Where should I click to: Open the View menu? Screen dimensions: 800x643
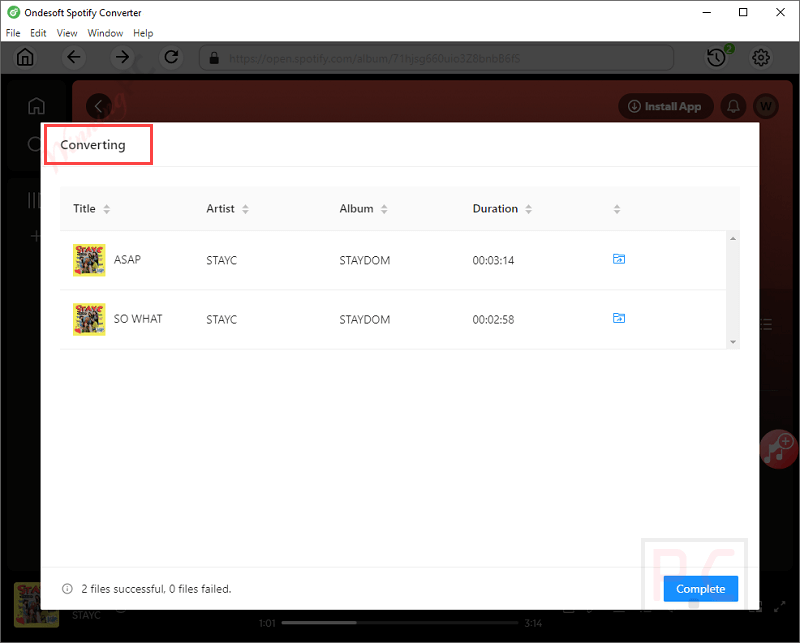(x=66, y=33)
